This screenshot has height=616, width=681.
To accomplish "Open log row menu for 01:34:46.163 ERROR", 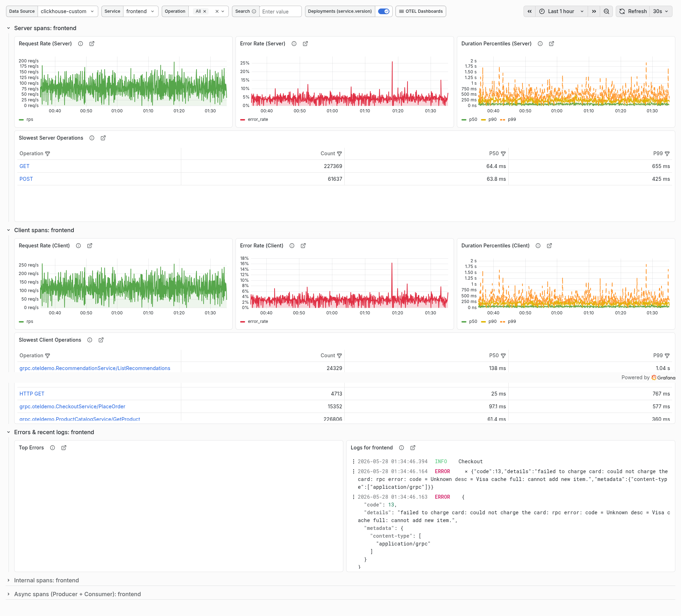I will (353, 497).
